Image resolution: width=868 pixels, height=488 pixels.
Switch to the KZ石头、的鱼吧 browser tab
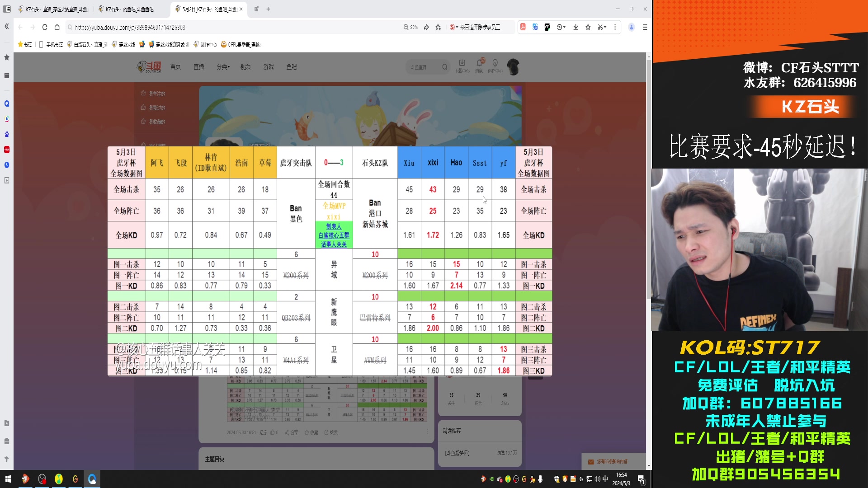click(127, 9)
